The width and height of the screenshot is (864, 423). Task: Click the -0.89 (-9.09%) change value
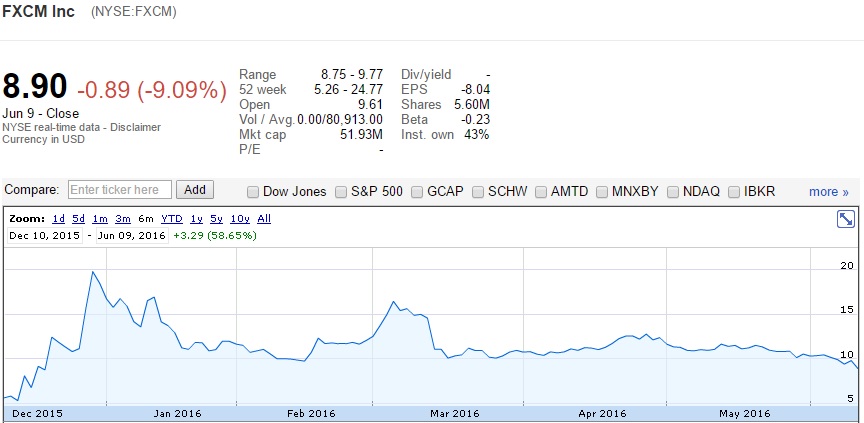point(152,90)
